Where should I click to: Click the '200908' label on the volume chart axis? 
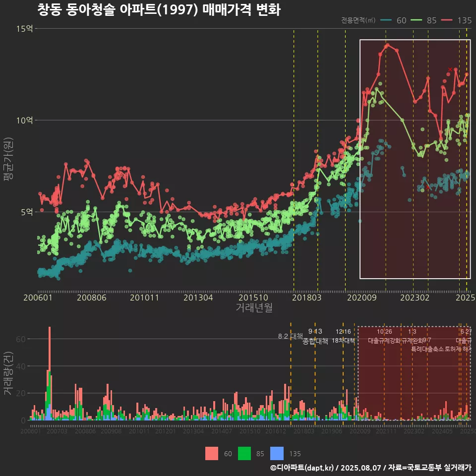click(111, 431)
